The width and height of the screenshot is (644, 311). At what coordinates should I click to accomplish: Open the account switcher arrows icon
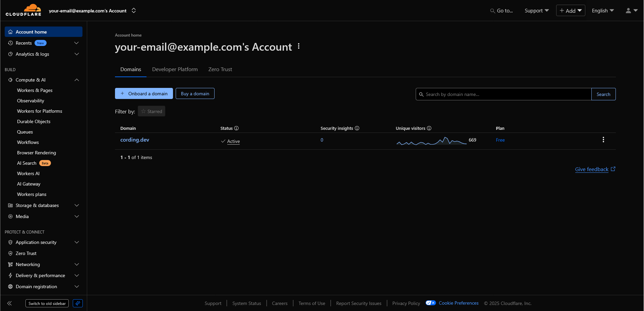coord(134,10)
